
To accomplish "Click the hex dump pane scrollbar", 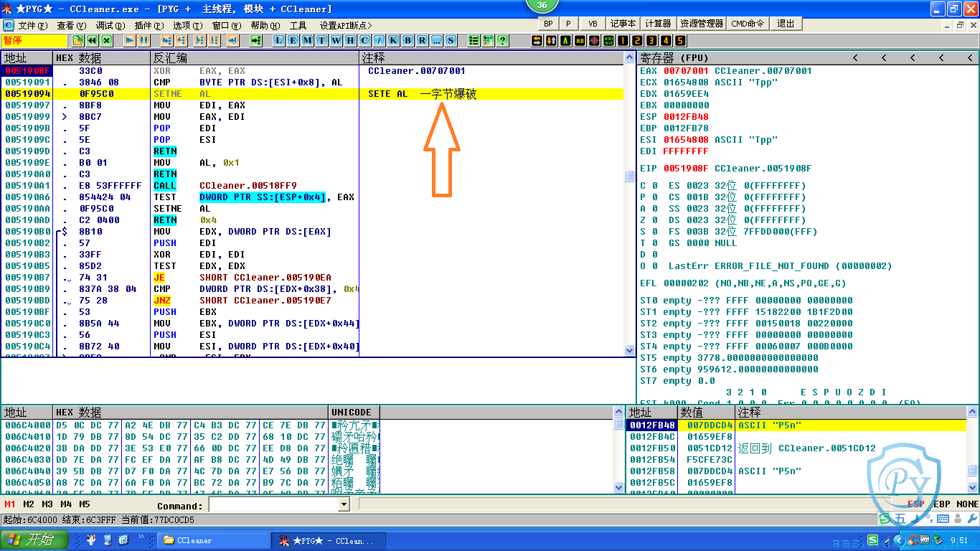I will pos(620,449).
